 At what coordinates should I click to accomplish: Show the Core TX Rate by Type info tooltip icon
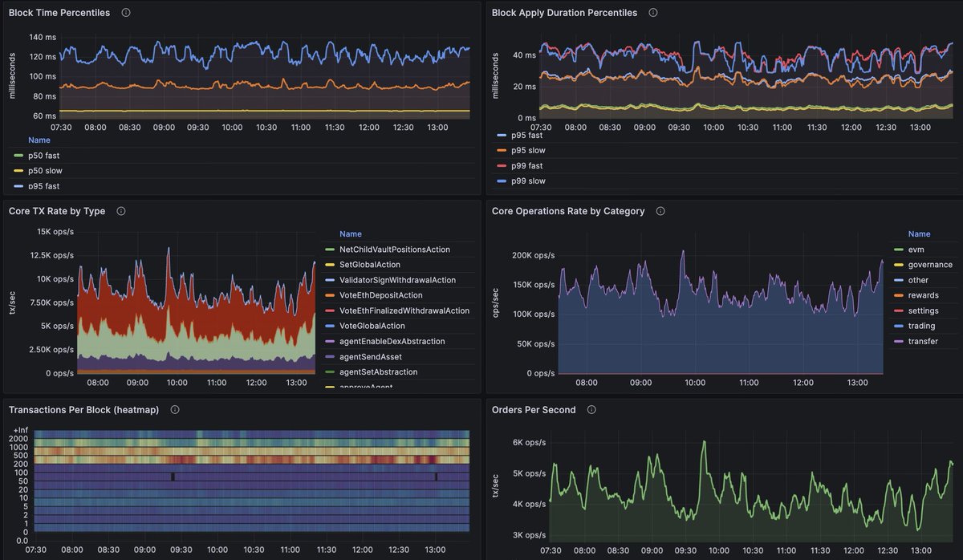click(121, 211)
